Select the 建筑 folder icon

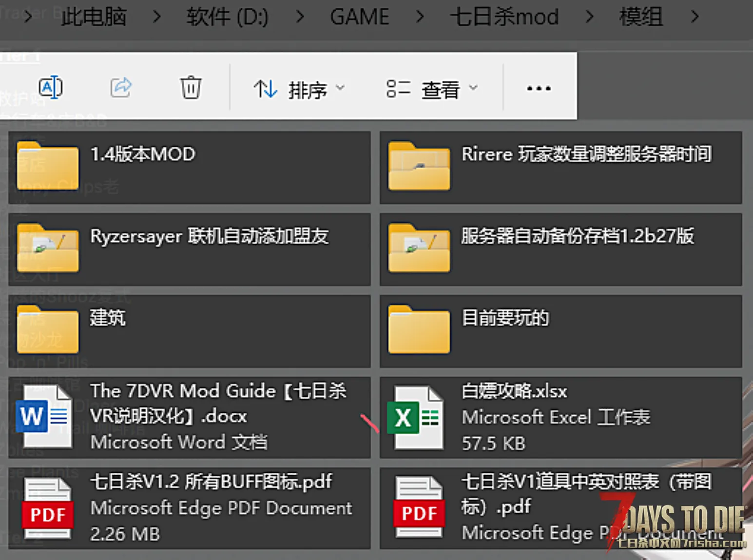[x=47, y=329]
